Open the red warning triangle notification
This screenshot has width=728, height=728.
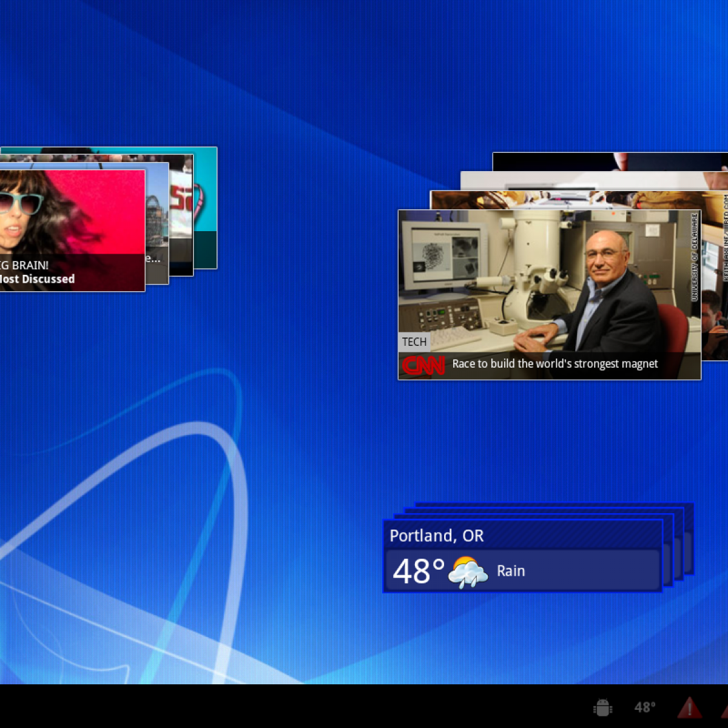tap(689, 707)
